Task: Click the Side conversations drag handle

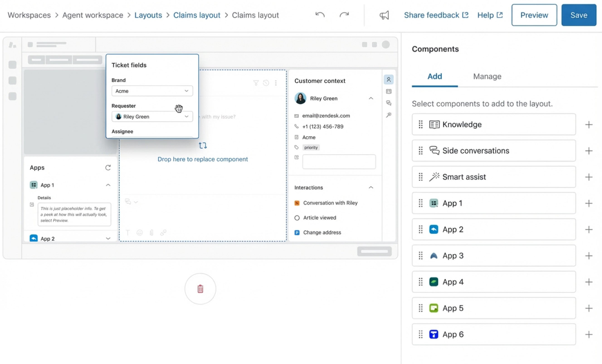Action: click(x=420, y=151)
